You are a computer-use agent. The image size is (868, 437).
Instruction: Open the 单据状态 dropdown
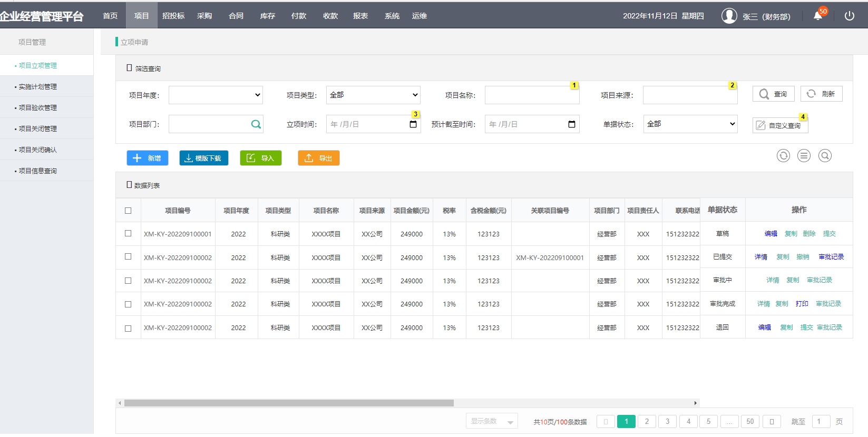point(690,124)
